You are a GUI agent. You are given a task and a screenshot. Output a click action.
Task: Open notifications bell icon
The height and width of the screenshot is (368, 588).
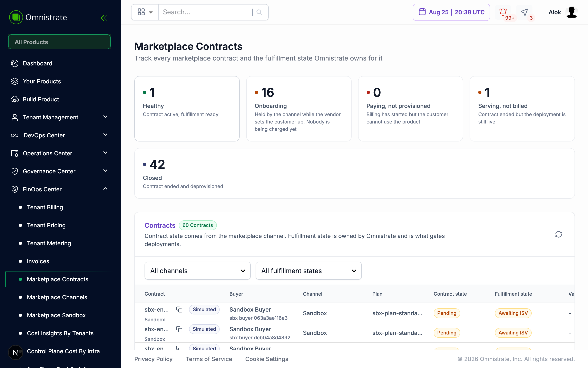click(x=503, y=12)
